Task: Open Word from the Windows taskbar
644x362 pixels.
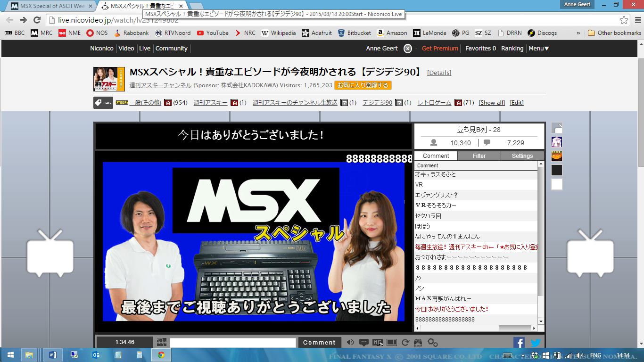Action: point(53,355)
